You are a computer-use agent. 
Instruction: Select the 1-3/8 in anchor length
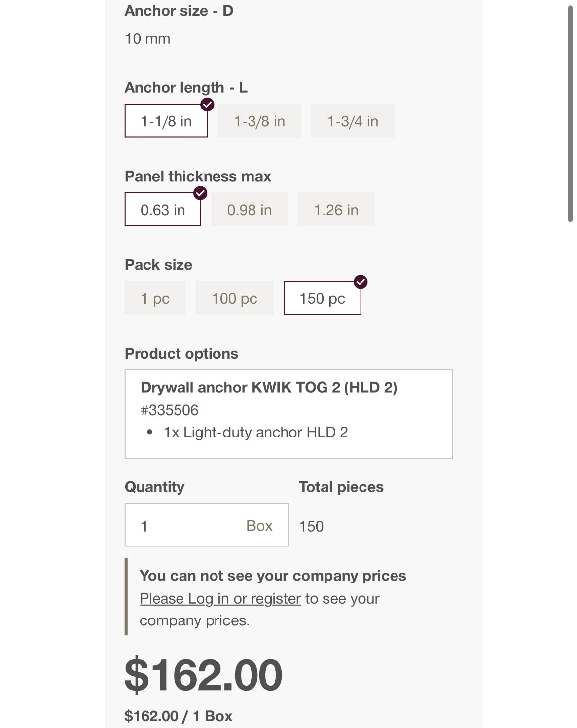pyautogui.click(x=259, y=121)
